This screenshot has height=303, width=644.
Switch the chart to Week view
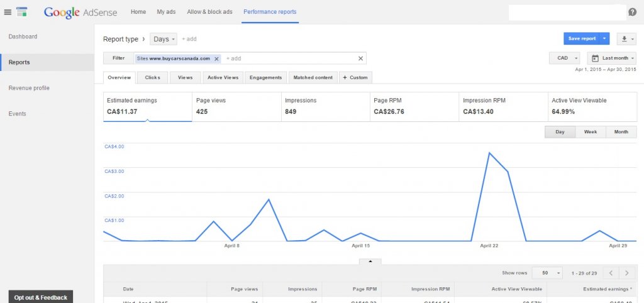coord(590,132)
